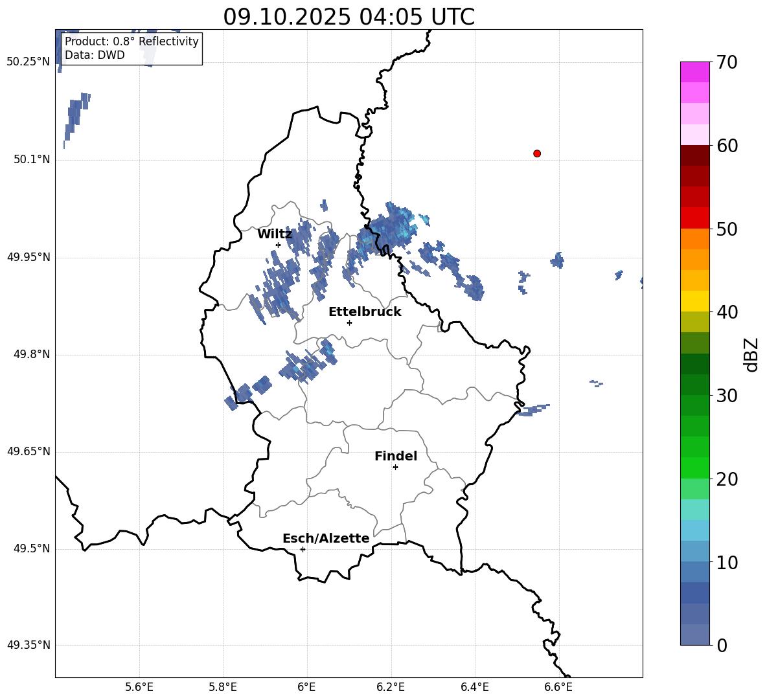Click the 5.8°E longitude label

coord(223,687)
